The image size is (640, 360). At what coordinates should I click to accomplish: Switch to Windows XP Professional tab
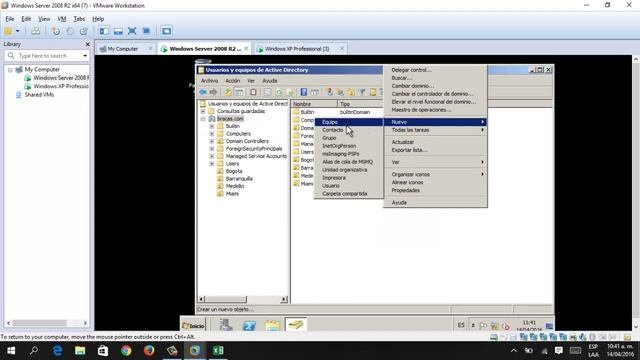(300, 49)
